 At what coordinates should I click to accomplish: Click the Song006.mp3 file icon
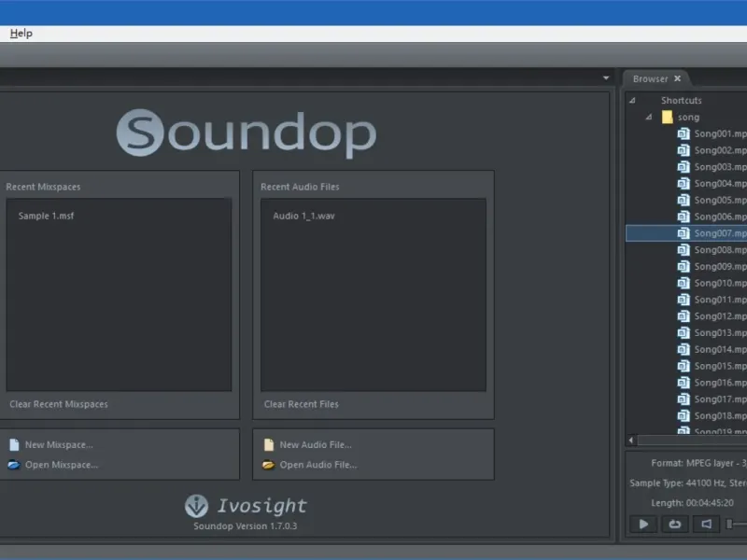point(684,217)
